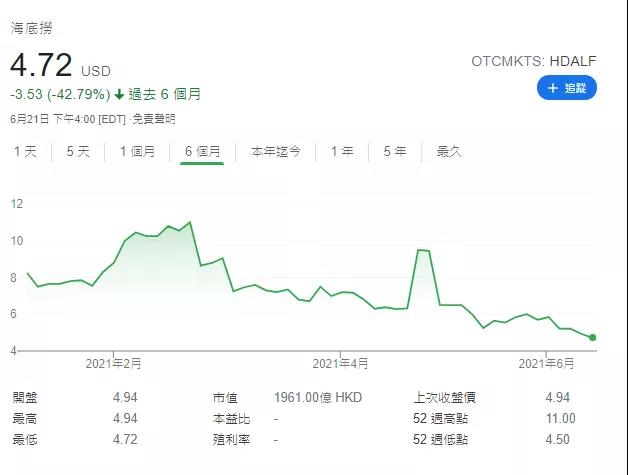
Task: Click the 52 週低點 label
Action: pyautogui.click(x=441, y=440)
